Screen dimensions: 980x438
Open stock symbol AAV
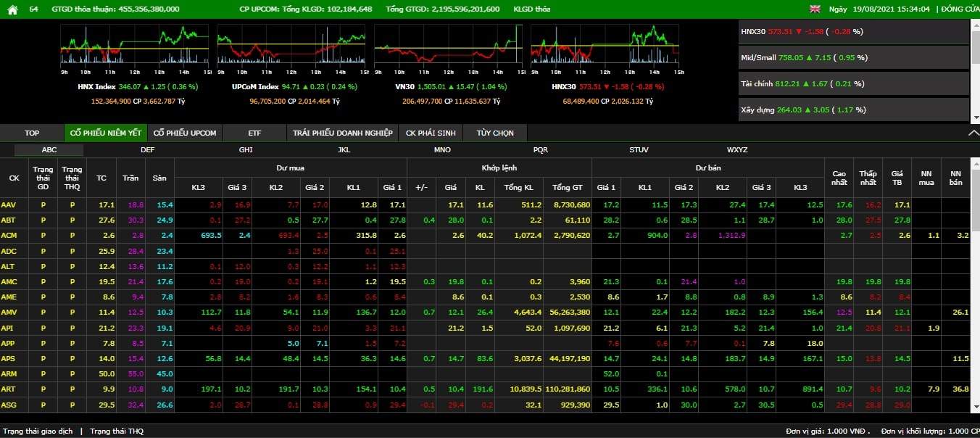click(9, 205)
